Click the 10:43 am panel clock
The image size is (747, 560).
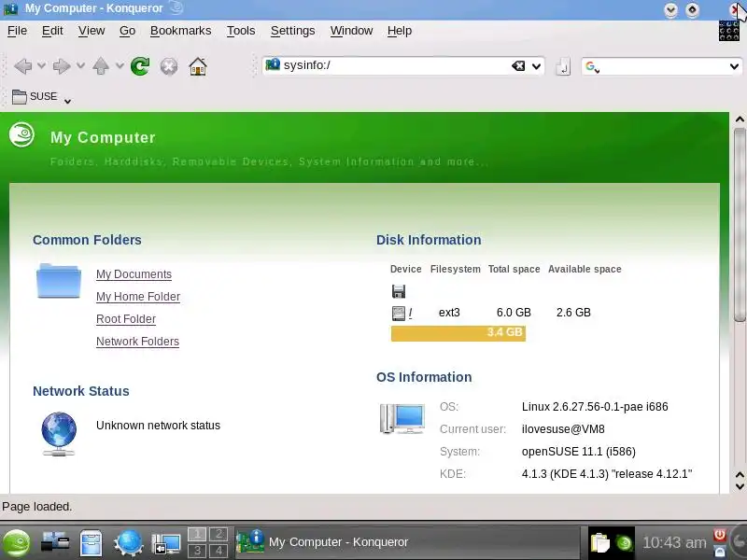674,542
